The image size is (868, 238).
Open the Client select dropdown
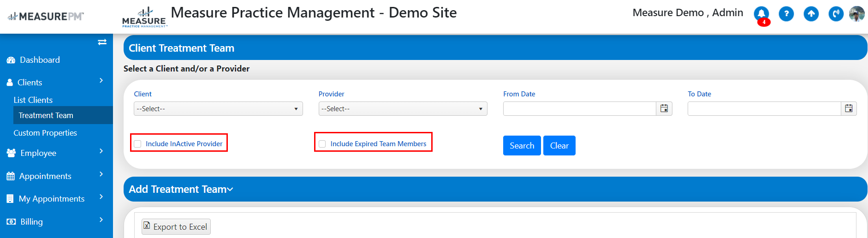click(x=218, y=109)
